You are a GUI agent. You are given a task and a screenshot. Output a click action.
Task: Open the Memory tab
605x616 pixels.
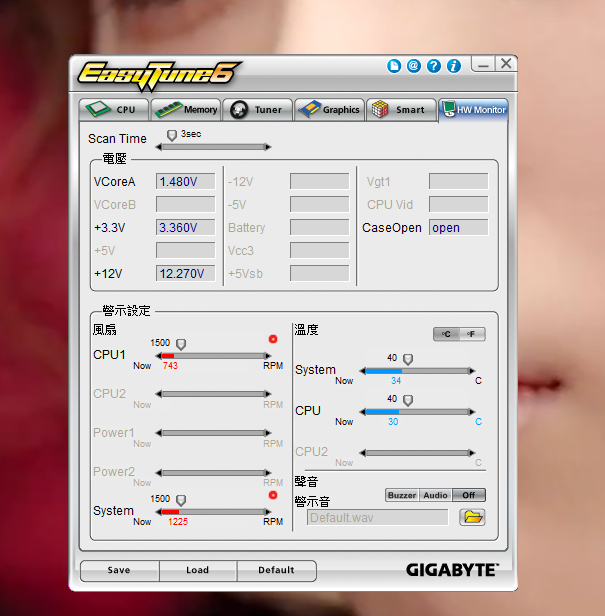pos(186,110)
